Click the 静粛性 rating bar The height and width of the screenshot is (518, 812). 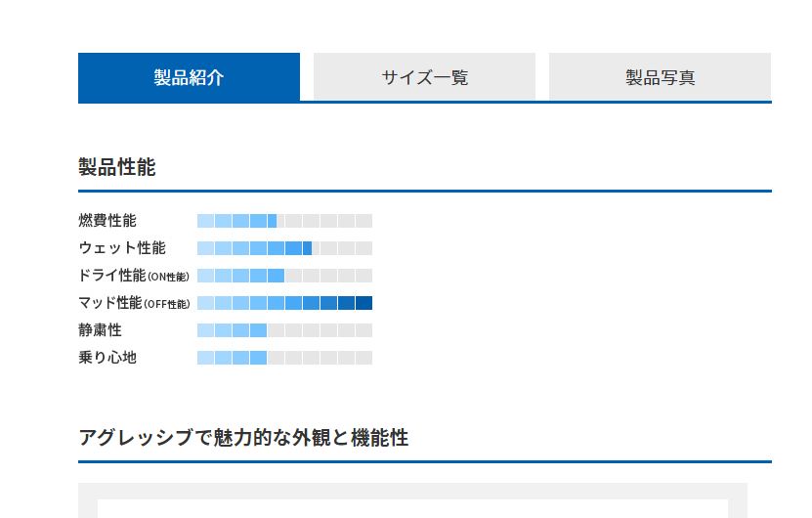click(284, 330)
